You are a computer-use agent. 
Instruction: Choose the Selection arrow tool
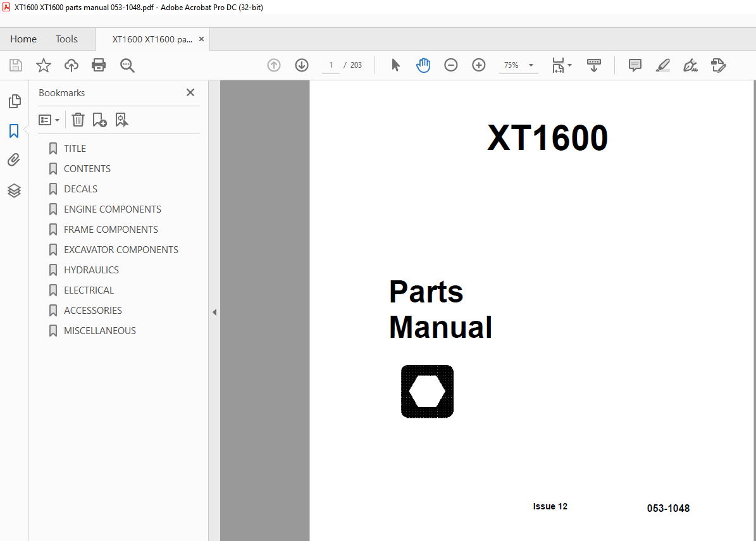(395, 65)
